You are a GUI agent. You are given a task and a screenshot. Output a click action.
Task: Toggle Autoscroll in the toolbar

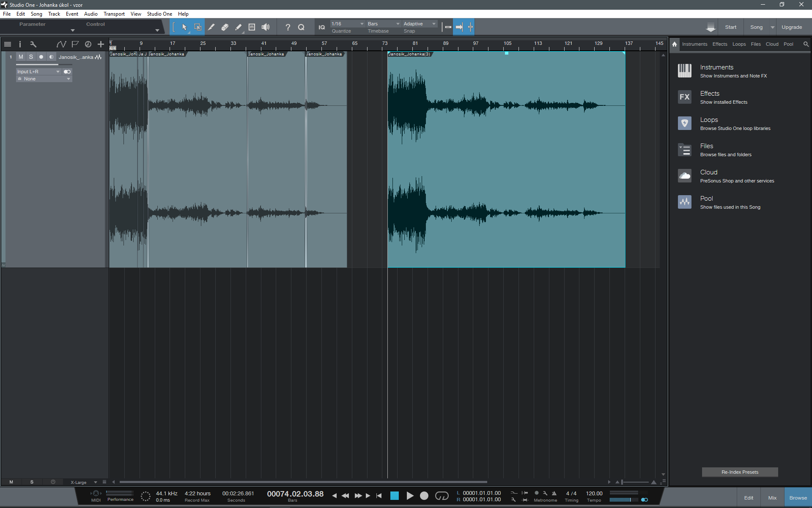click(x=459, y=27)
